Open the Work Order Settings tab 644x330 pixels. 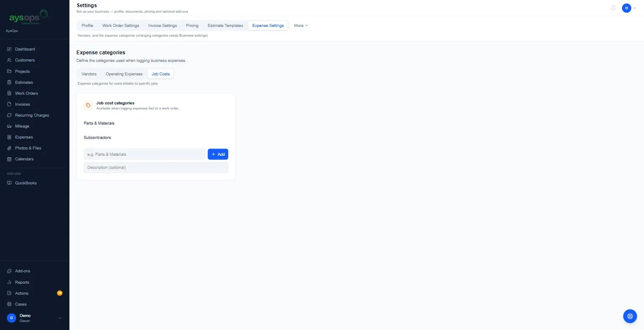(120, 26)
